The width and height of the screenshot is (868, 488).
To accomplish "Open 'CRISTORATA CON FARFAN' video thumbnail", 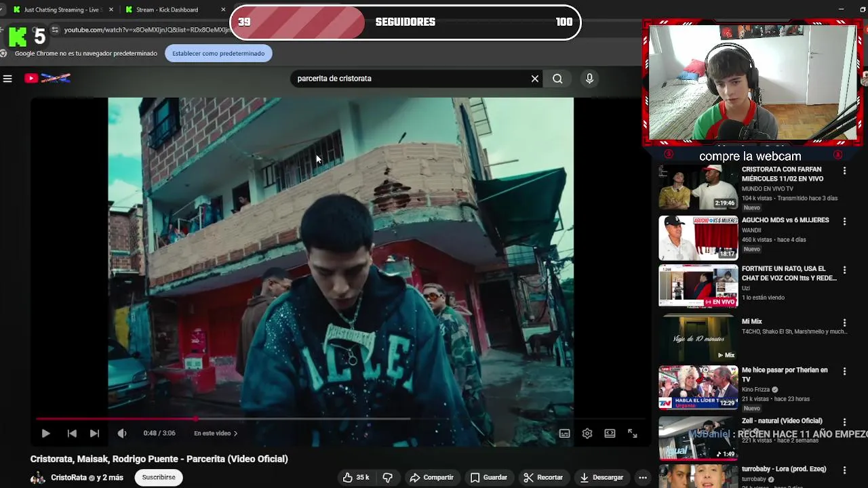I will pos(698,187).
